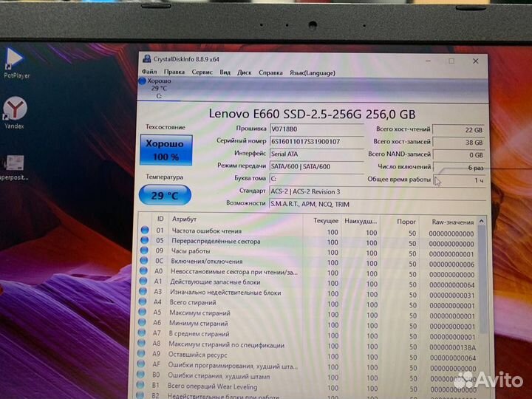Click raw value 0000000013BA
This screenshot has height=399, width=532.
452,347
